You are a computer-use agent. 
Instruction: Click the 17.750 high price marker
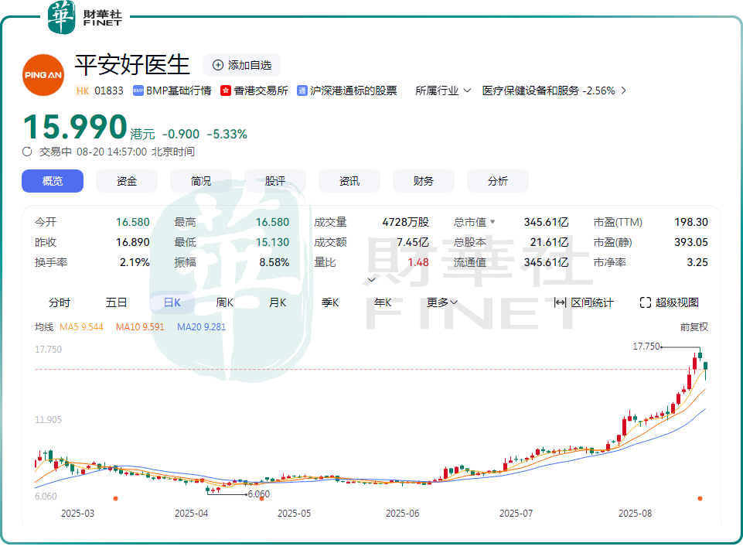coord(646,347)
